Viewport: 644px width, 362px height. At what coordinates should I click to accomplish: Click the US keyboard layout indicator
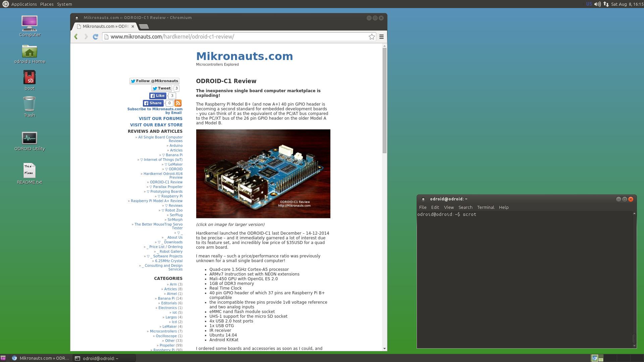pyautogui.click(x=589, y=4)
